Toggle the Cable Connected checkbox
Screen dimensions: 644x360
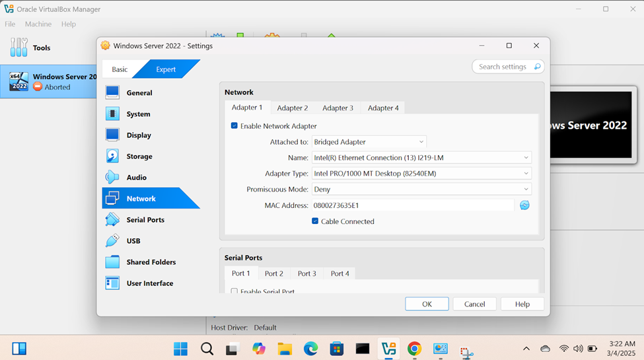[x=315, y=221]
